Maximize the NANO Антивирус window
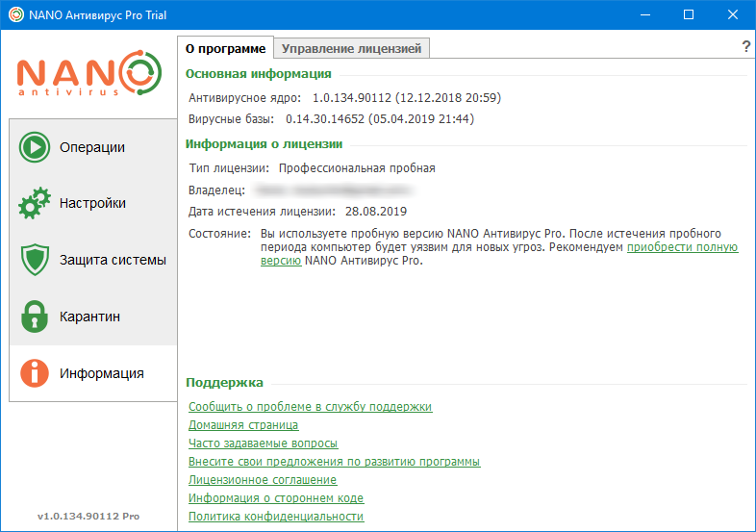Screen dimensions: 756x532 point(689,14)
